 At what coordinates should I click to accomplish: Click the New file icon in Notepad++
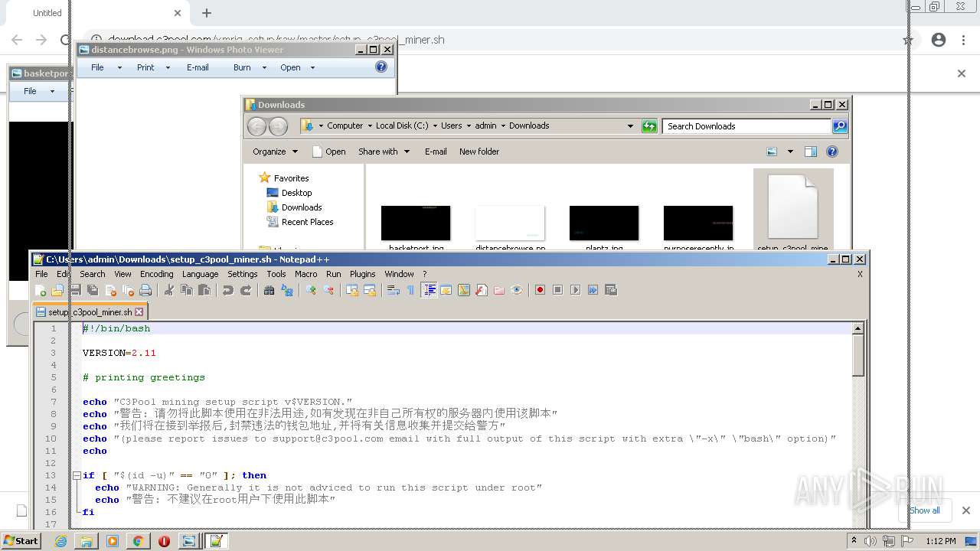[x=41, y=290]
